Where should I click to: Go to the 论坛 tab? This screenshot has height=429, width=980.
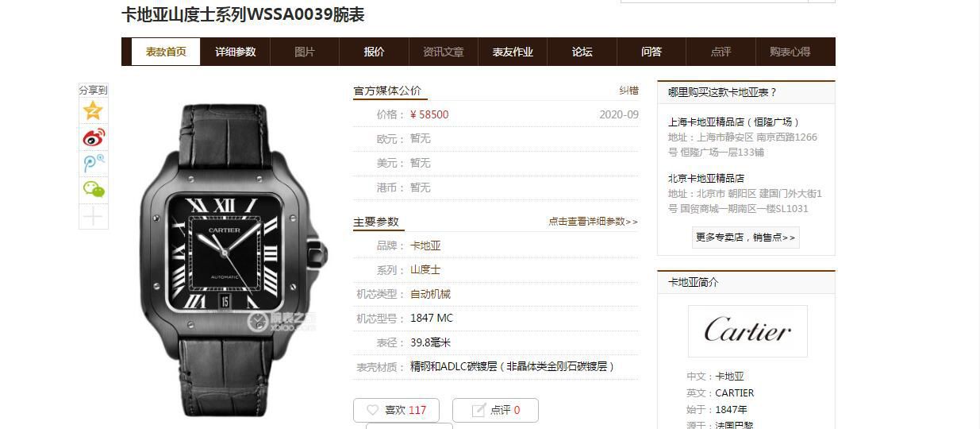(582, 52)
